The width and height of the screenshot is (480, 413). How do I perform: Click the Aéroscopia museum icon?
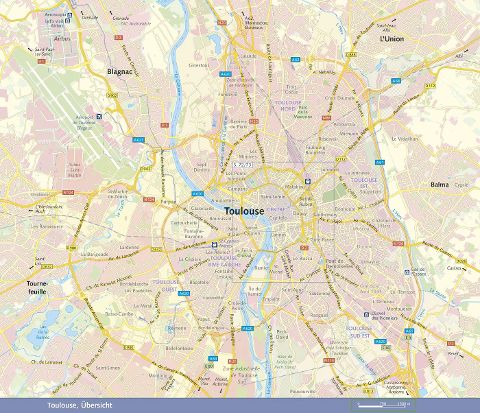click(x=69, y=15)
